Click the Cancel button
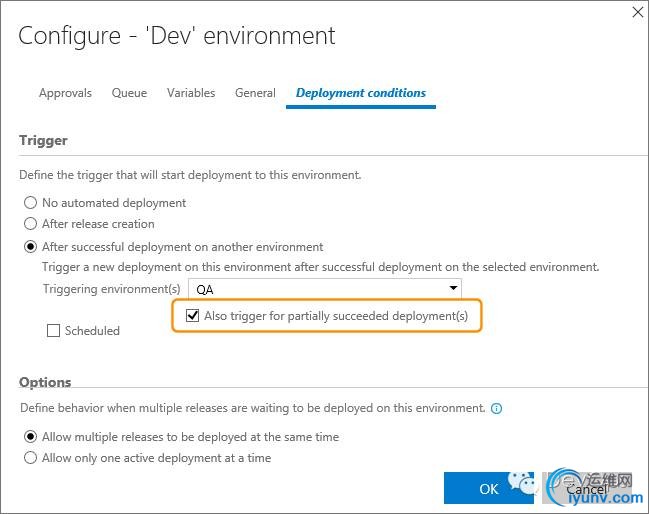Image resolution: width=649 pixels, height=514 pixels. click(587, 489)
